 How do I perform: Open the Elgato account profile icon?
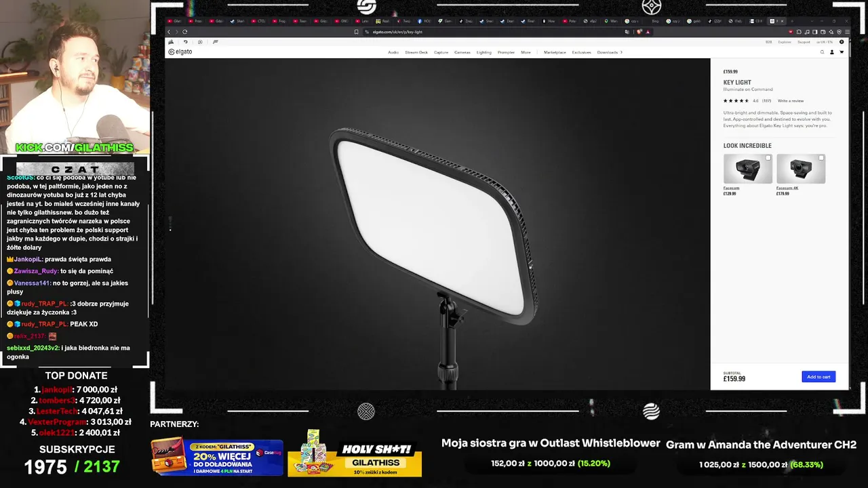click(832, 52)
